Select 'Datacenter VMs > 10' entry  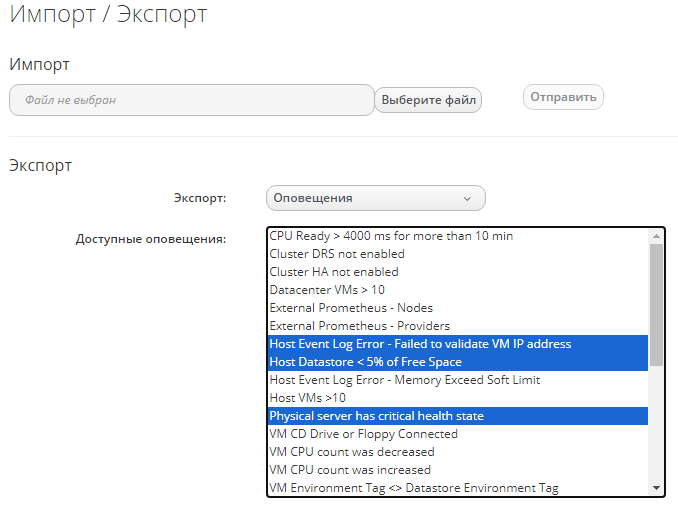click(x=327, y=290)
